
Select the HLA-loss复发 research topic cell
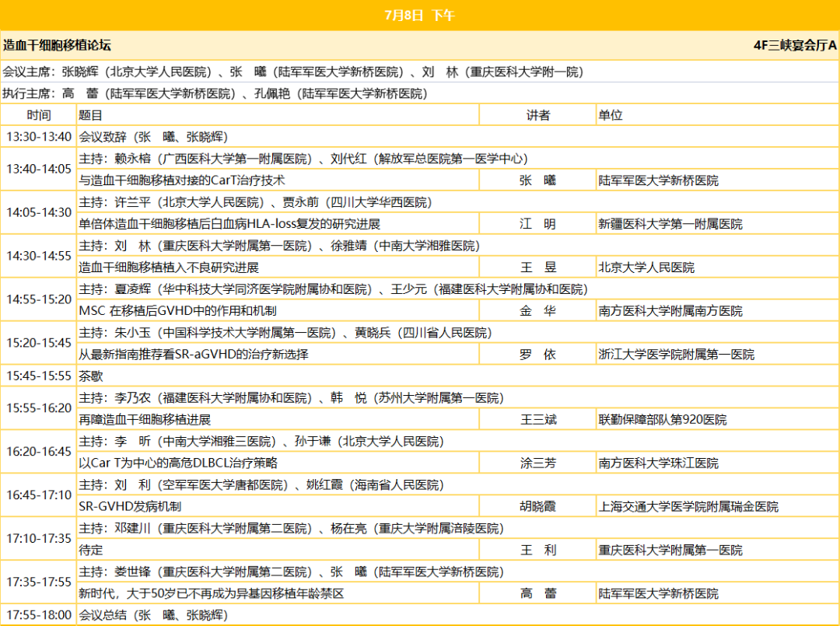click(278, 224)
